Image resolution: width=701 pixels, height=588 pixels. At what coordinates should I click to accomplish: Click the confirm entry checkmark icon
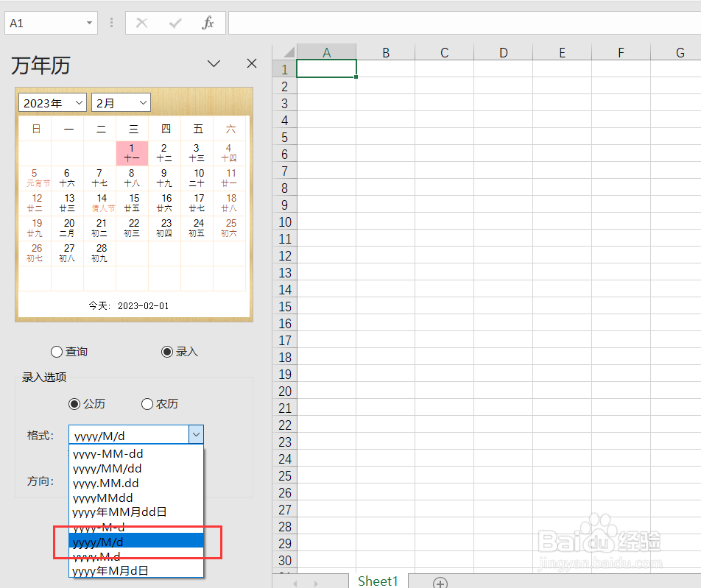click(175, 23)
